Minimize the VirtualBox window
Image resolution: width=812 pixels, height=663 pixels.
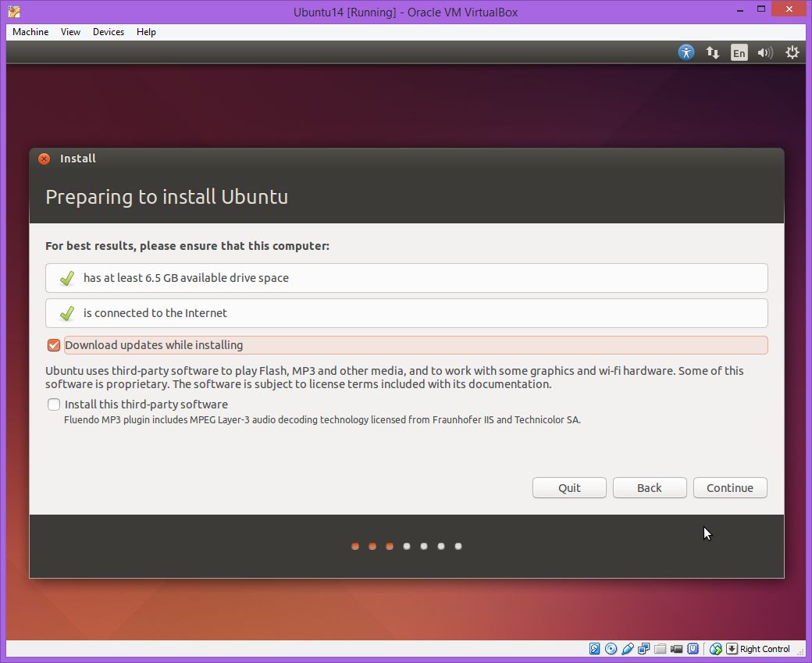[740, 10]
